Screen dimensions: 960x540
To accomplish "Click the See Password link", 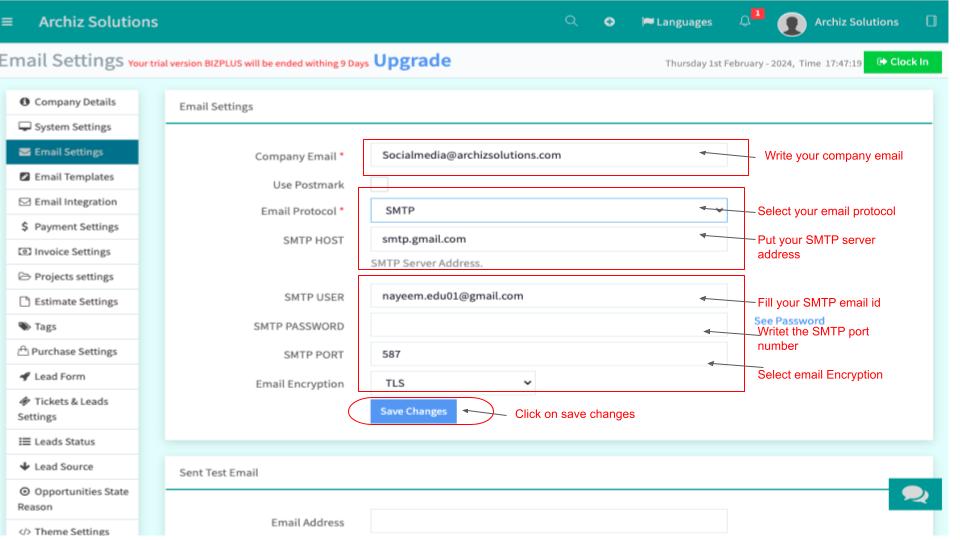I will pos(789,320).
